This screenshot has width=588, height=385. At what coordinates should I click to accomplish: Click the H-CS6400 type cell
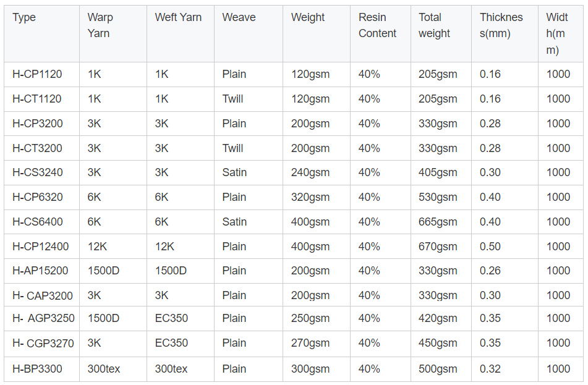pyautogui.click(x=37, y=222)
